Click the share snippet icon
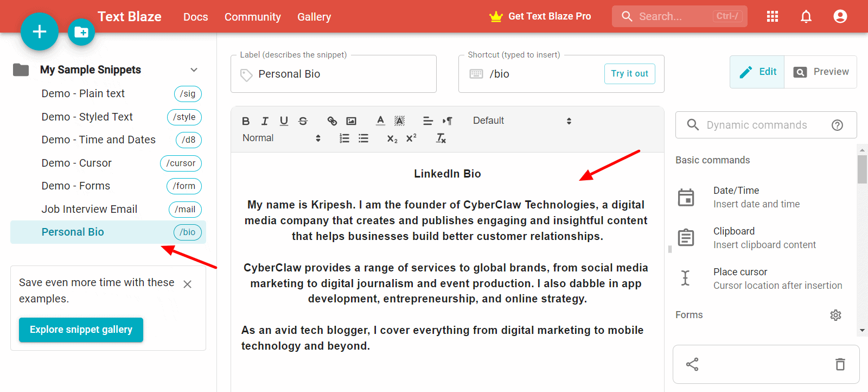 click(692, 364)
